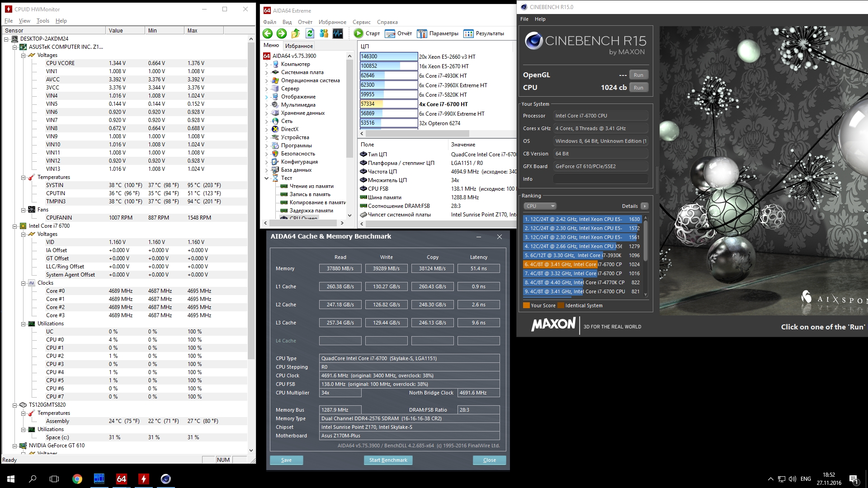
Task: Open the Параметры toolbar item
Action: coord(438,33)
